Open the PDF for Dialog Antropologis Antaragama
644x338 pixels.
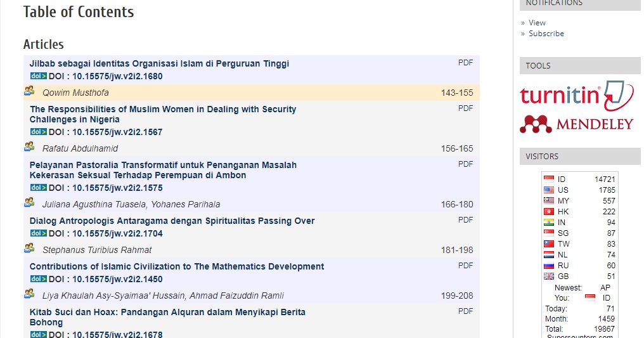click(465, 220)
